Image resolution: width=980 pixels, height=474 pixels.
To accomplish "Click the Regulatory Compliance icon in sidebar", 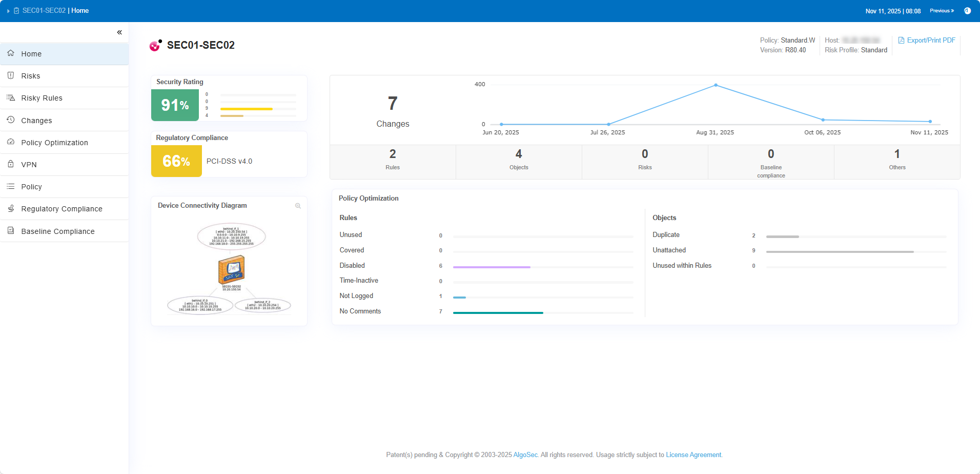I will click(11, 208).
